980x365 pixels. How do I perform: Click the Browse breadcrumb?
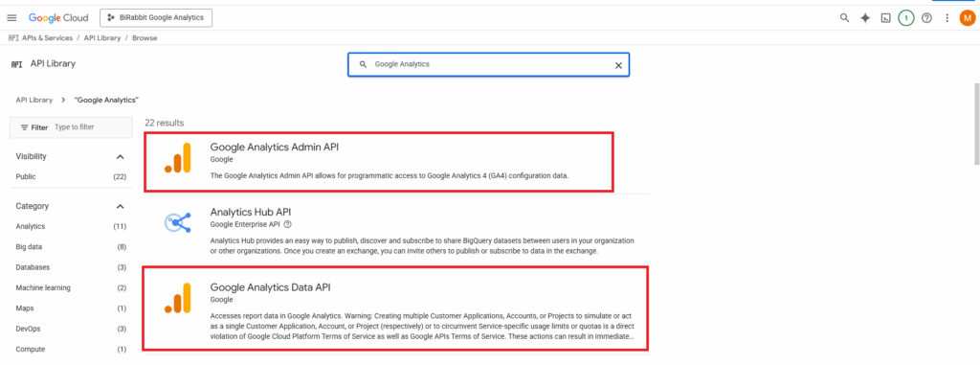(x=145, y=38)
